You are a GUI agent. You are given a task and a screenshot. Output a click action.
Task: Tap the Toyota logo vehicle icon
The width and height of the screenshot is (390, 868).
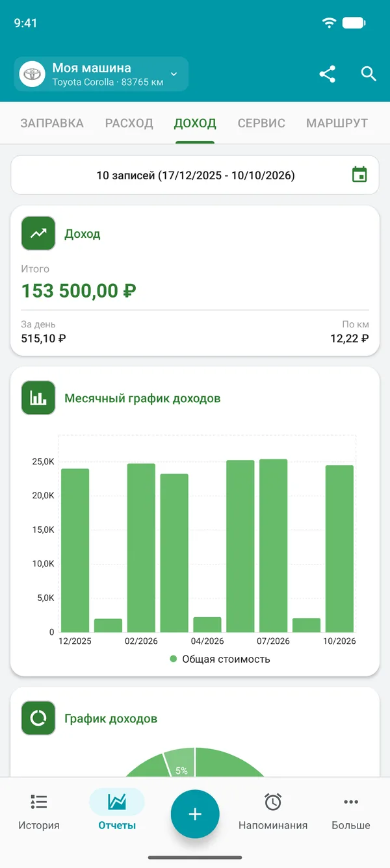[31, 74]
